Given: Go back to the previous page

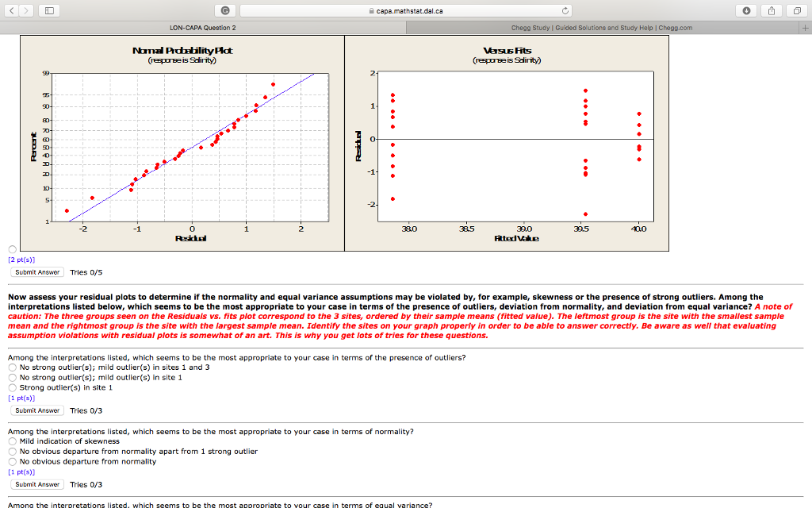Looking at the screenshot, I should (x=10, y=10).
